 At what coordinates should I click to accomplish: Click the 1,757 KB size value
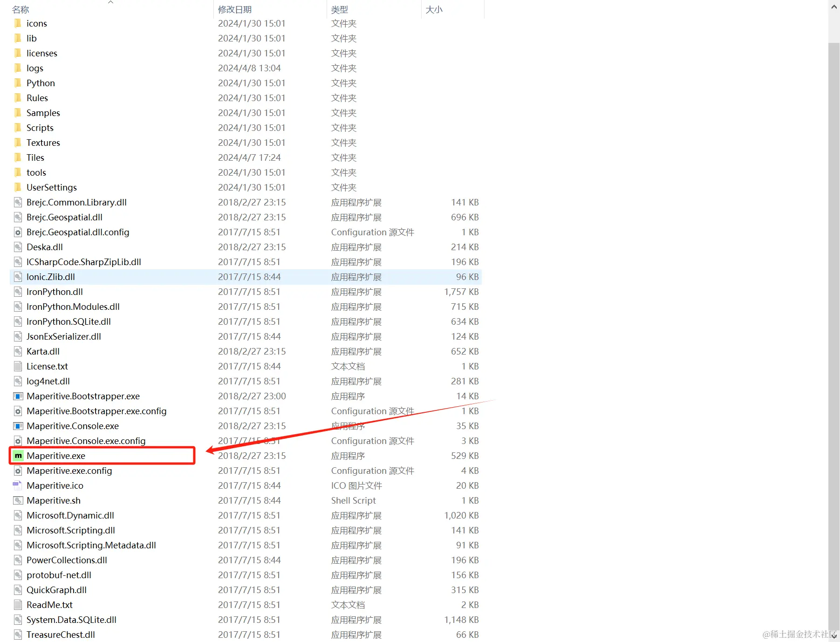(x=461, y=292)
